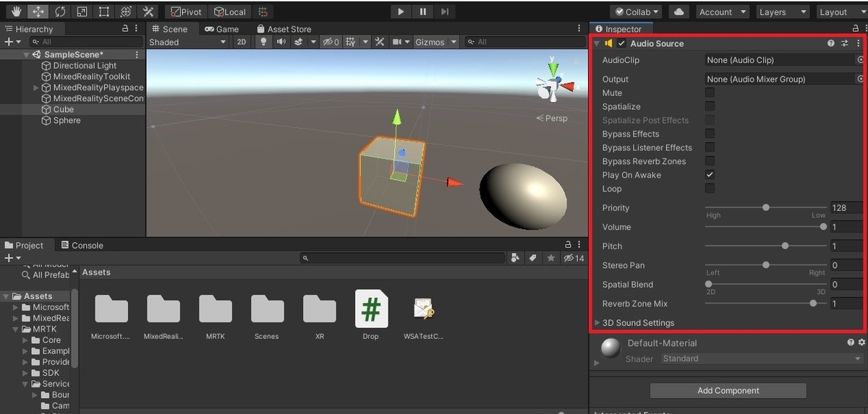Enable Bypass Reverb Zones checkbox

coord(710,161)
